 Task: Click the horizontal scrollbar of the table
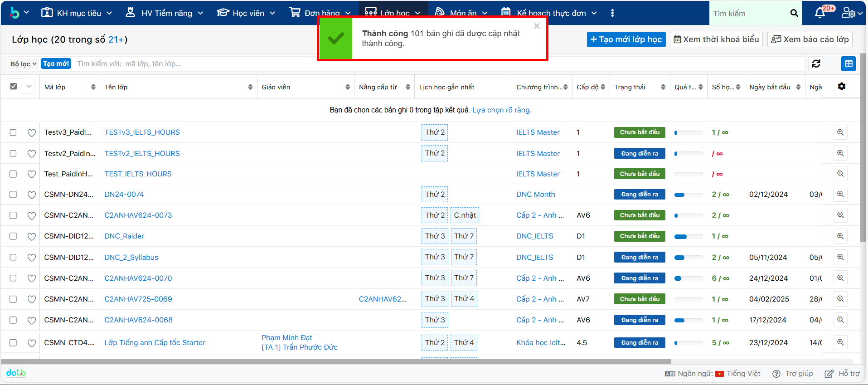pyautogui.click(x=335, y=361)
